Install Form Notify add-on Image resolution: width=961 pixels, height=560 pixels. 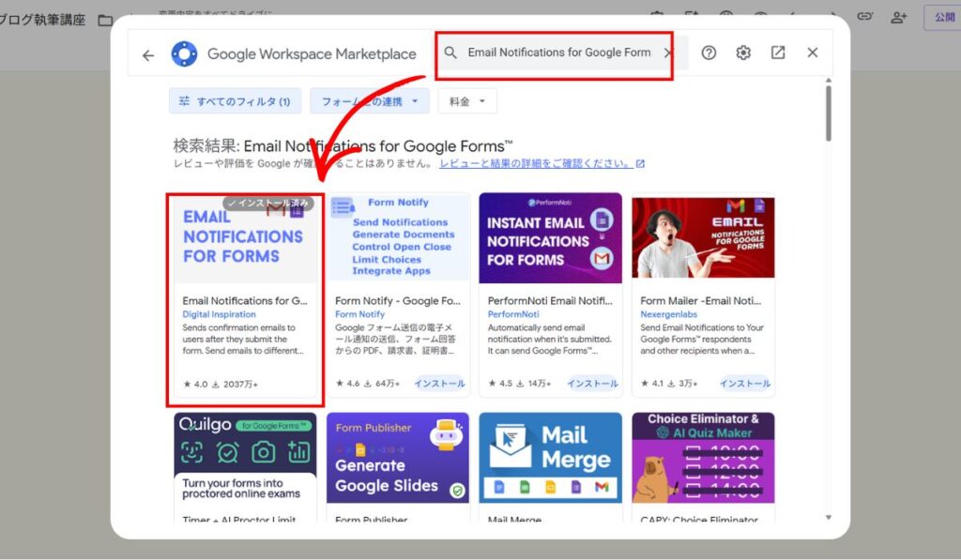pos(439,383)
